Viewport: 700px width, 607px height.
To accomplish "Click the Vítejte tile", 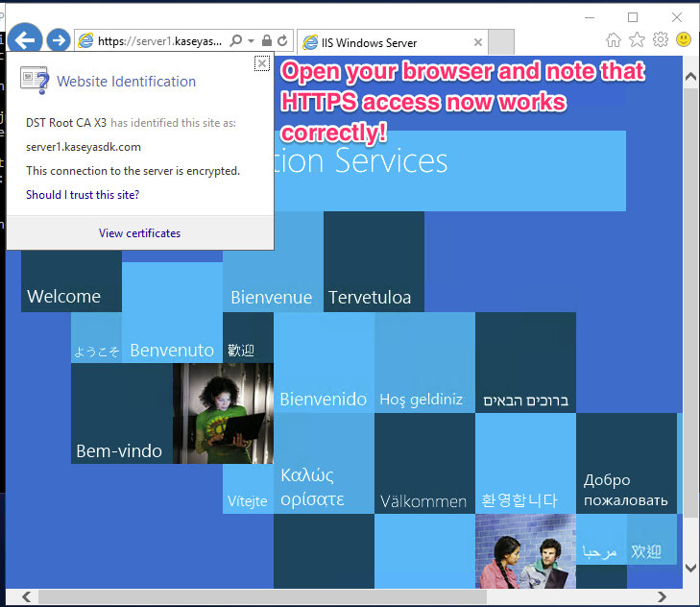I will (248, 489).
